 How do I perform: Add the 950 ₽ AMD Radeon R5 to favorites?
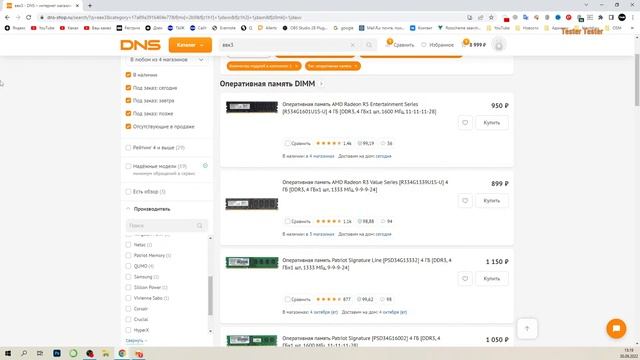tap(465, 123)
